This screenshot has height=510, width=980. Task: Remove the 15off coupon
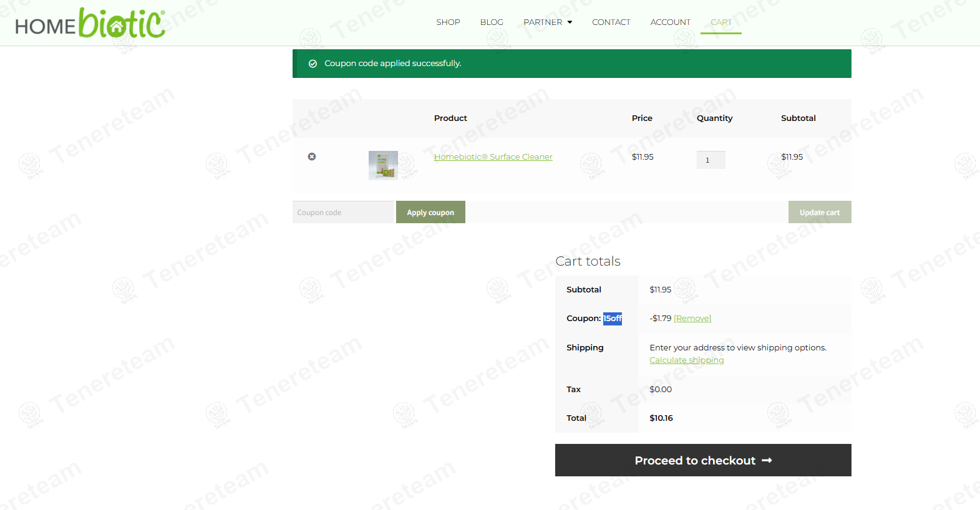click(x=692, y=318)
